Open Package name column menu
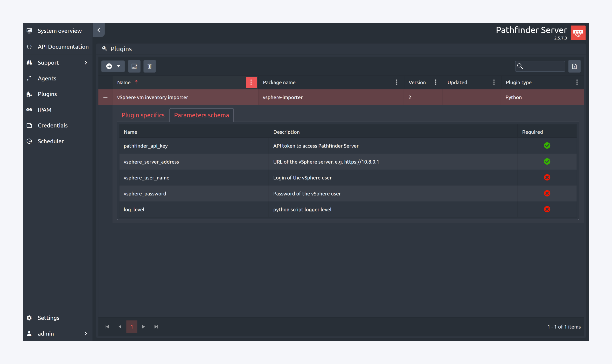612x364 pixels. (x=397, y=82)
